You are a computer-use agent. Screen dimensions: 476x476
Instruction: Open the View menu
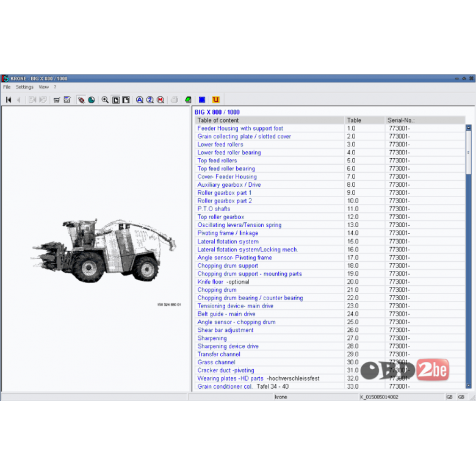click(x=43, y=87)
